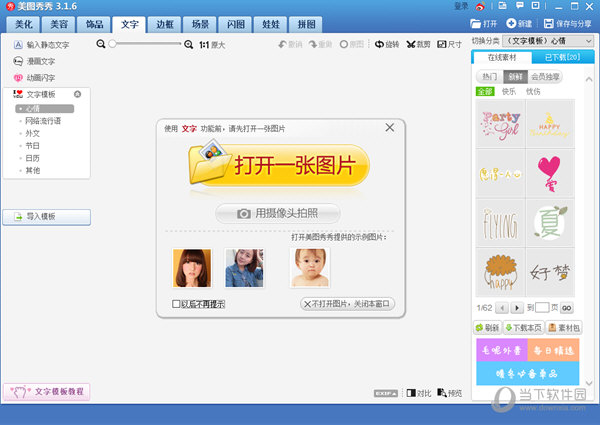The image size is (600, 425).
Task: Take photo with camera (用摄像头拍照)
Action: point(278,213)
